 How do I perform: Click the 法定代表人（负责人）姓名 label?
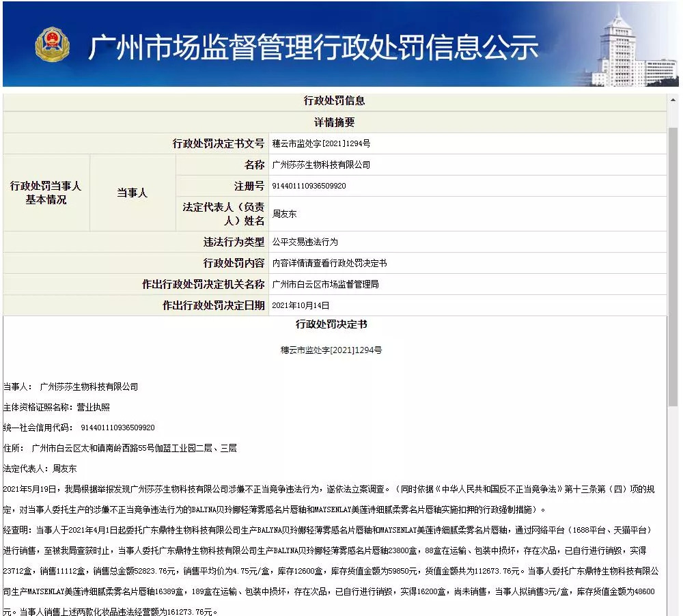coord(223,214)
